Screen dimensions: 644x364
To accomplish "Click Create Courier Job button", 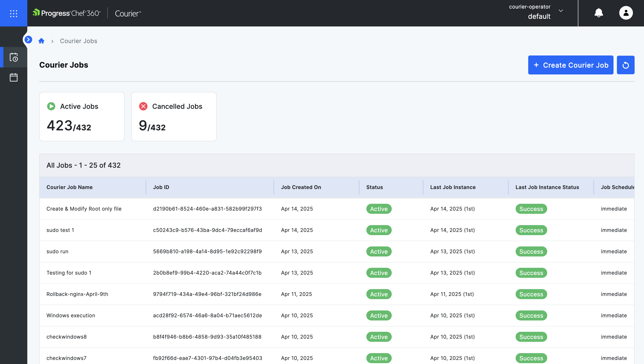I will coord(570,65).
